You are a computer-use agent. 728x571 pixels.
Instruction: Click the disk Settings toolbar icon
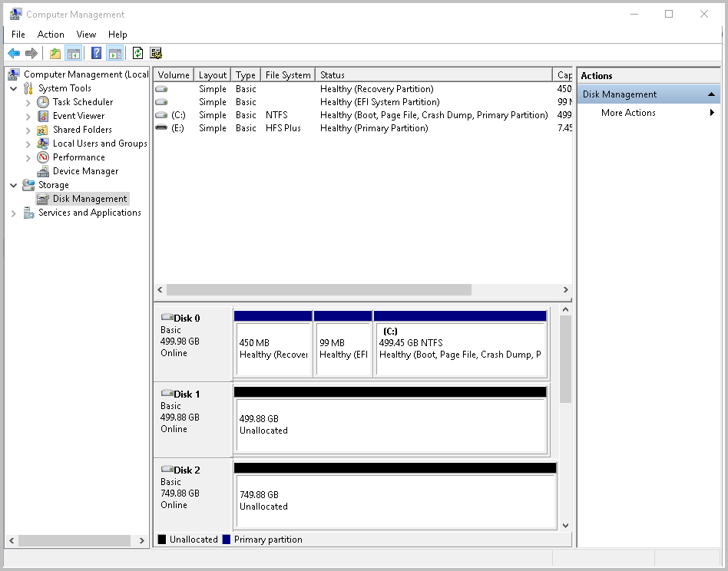156,54
